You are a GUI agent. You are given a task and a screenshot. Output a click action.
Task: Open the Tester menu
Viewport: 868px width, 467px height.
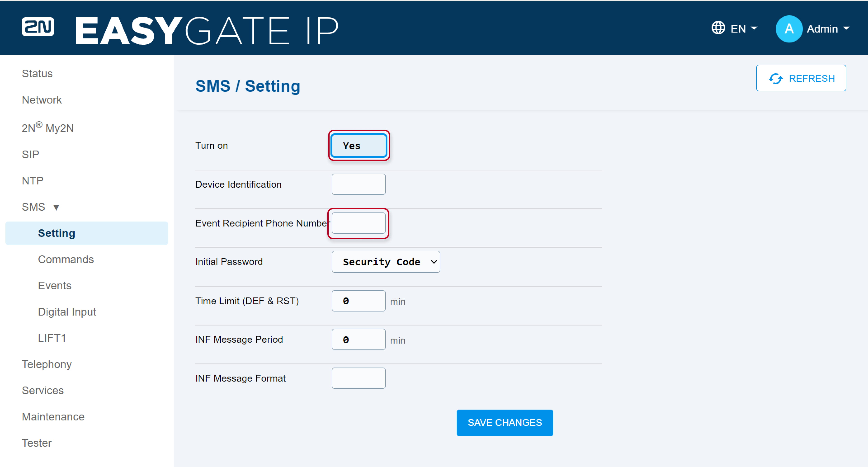coord(36,443)
